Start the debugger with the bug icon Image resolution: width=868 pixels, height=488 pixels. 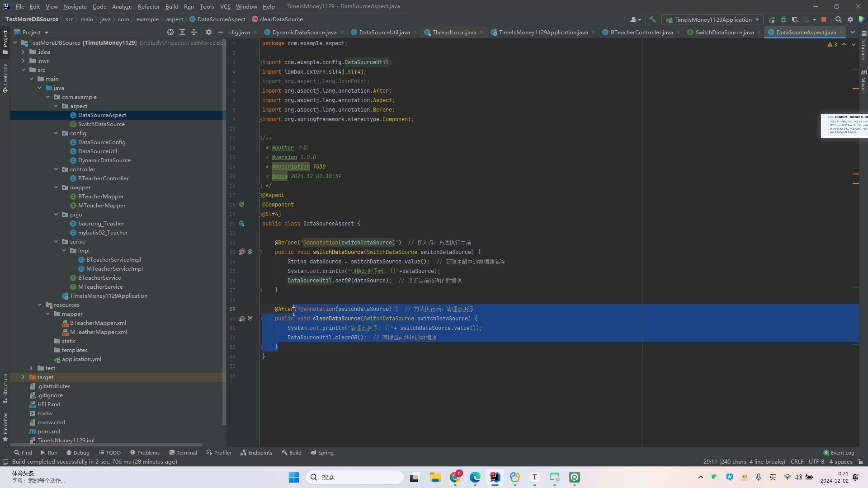(x=783, y=19)
